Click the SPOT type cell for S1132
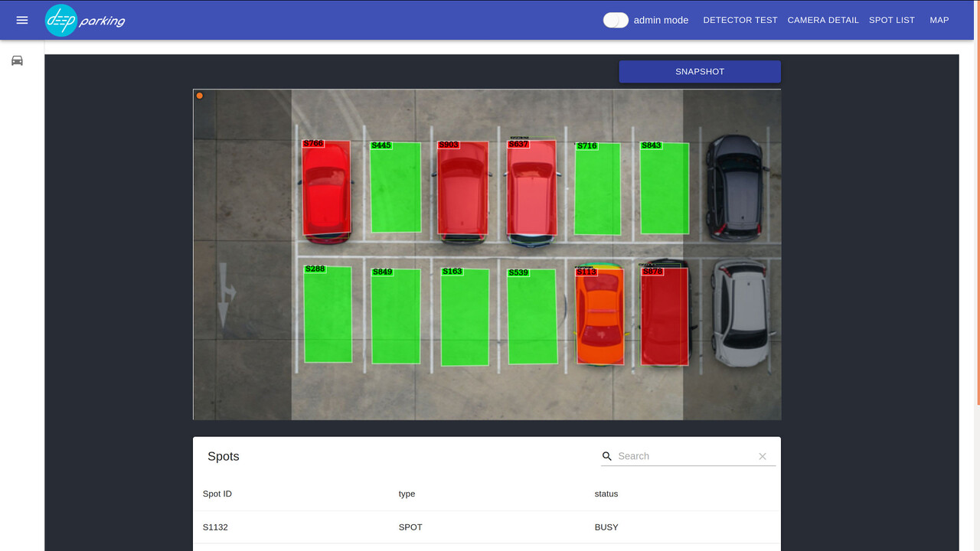 tap(410, 527)
